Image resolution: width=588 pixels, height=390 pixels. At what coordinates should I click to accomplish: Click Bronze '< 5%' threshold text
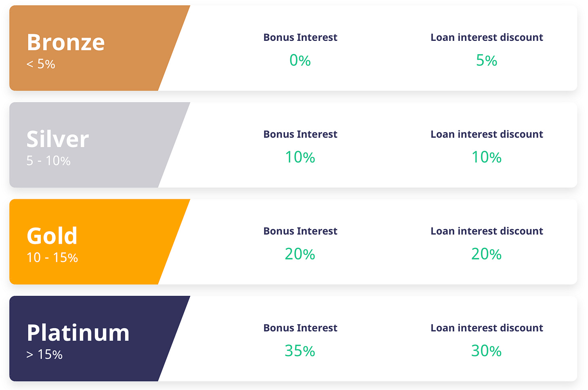coord(41,64)
